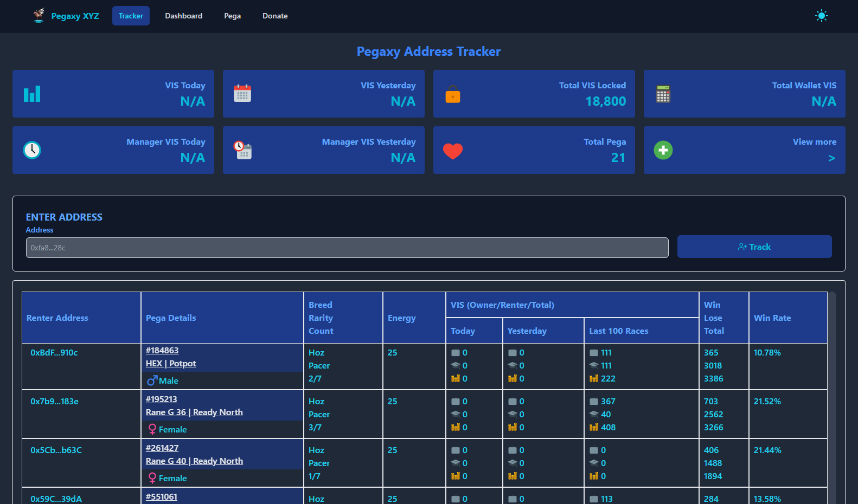Click the clock-calendar icon for Manager VIS Yesterday

click(x=242, y=150)
